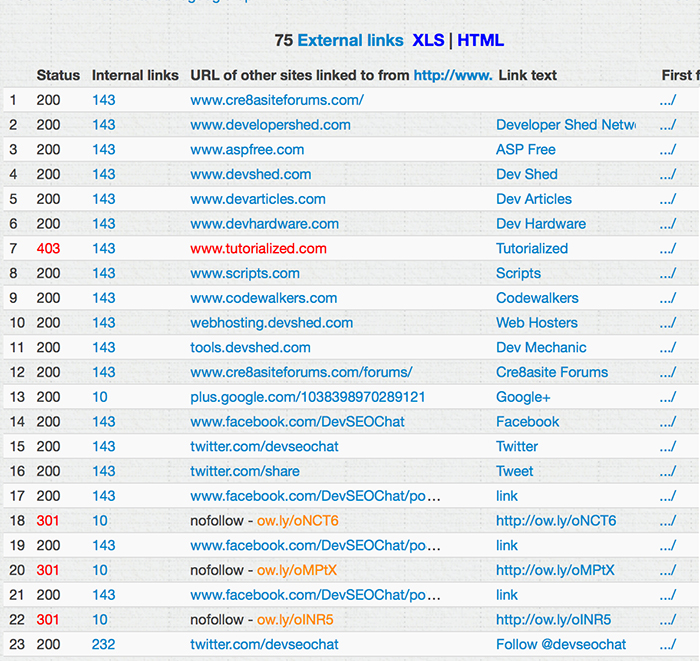
Task: Click the Tweet link text
Action: 515,471
